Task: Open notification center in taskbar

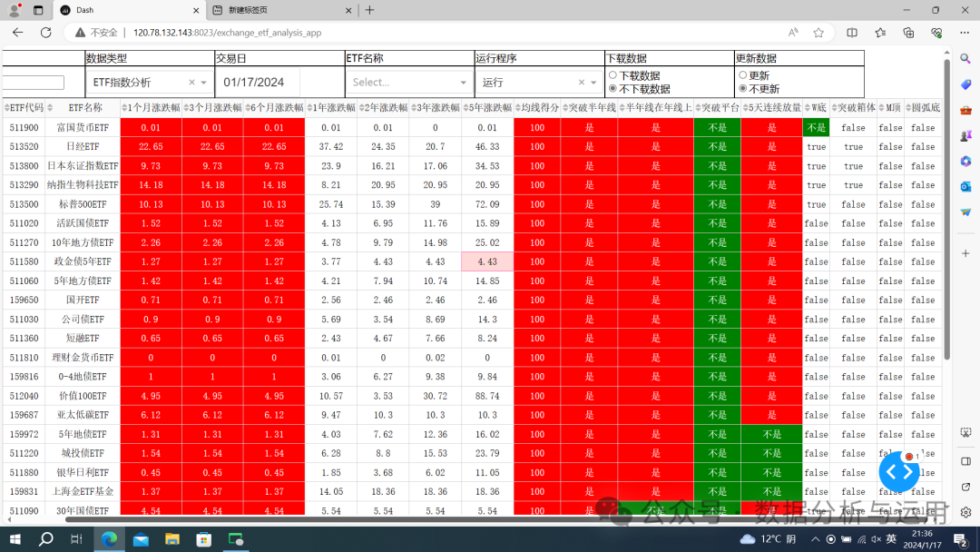Action: (961, 539)
